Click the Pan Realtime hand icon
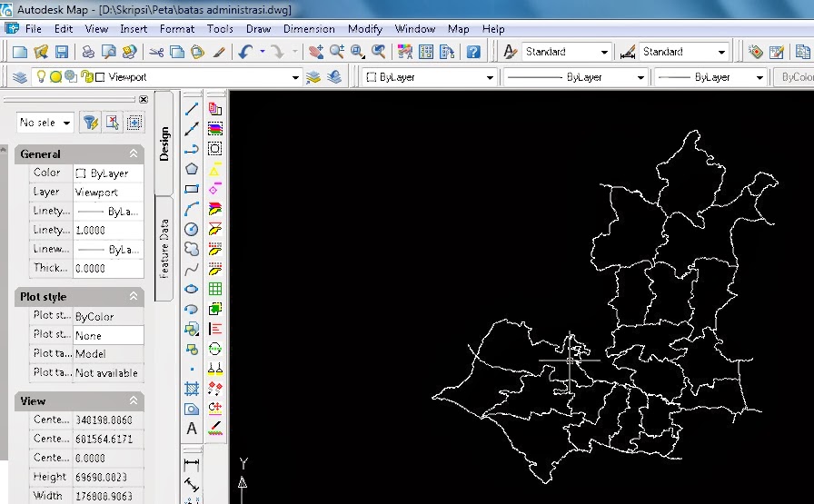Viewport: 814px width, 504px height. [x=315, y=52]
